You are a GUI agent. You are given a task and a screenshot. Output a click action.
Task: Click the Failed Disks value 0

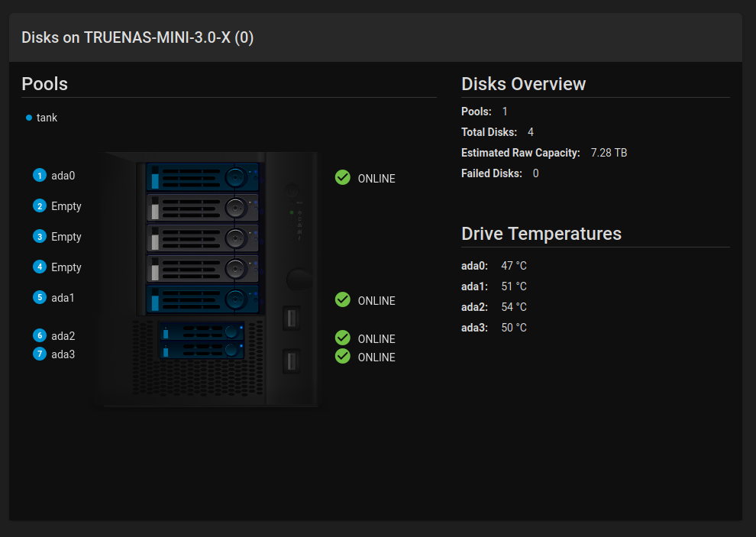pyautogui.click(x=535, y=173)
